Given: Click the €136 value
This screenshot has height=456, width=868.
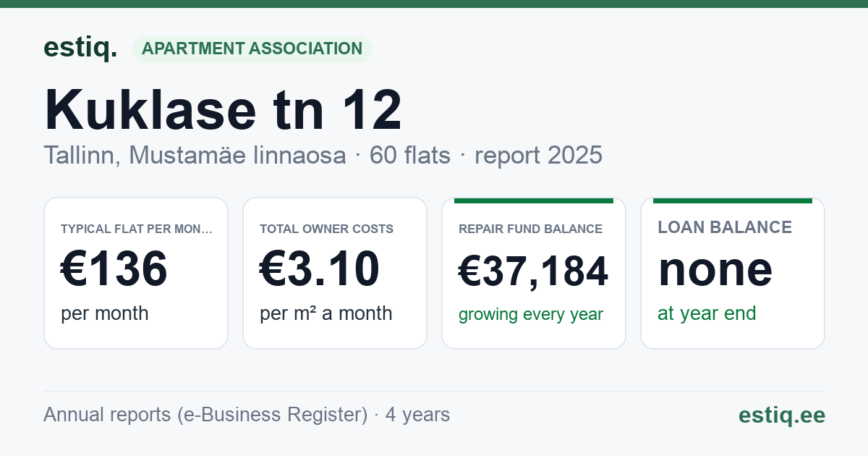Looking at the screenshot, I should point(114,269).
